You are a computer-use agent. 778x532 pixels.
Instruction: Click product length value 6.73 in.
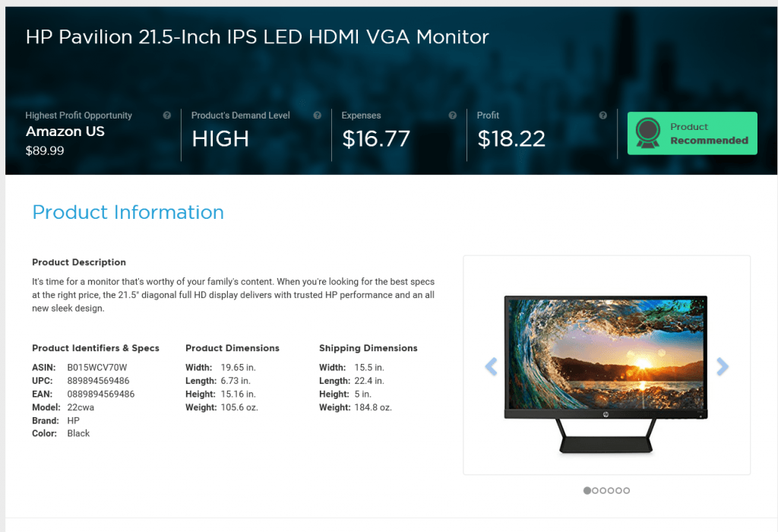point(236,381)
